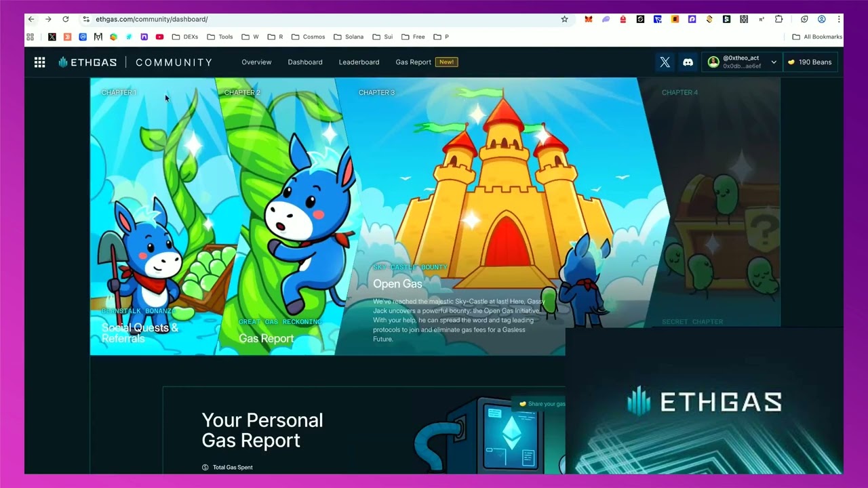Click the Share your gas button
Screen dimensions: 868x488
pyautogui.click(x=541, y=404)
